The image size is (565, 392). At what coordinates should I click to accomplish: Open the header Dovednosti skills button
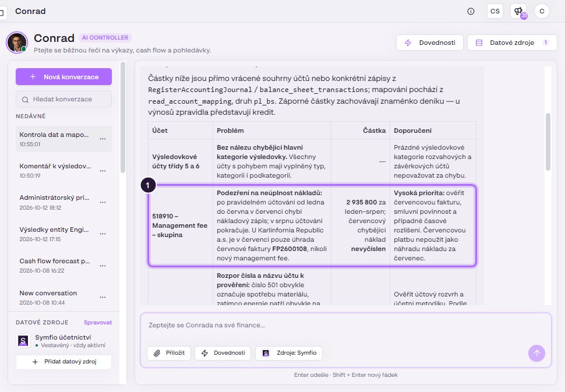point(429,43)
